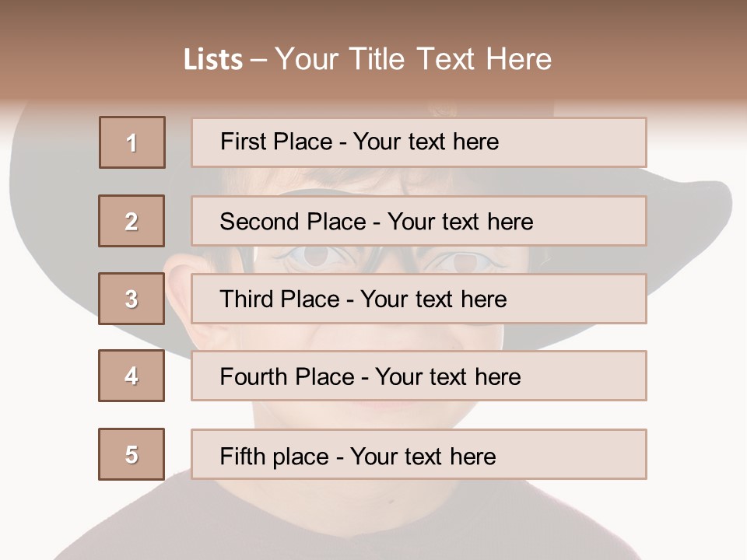
Task: Select the number 4 box
Action: (x=132, y=376)
